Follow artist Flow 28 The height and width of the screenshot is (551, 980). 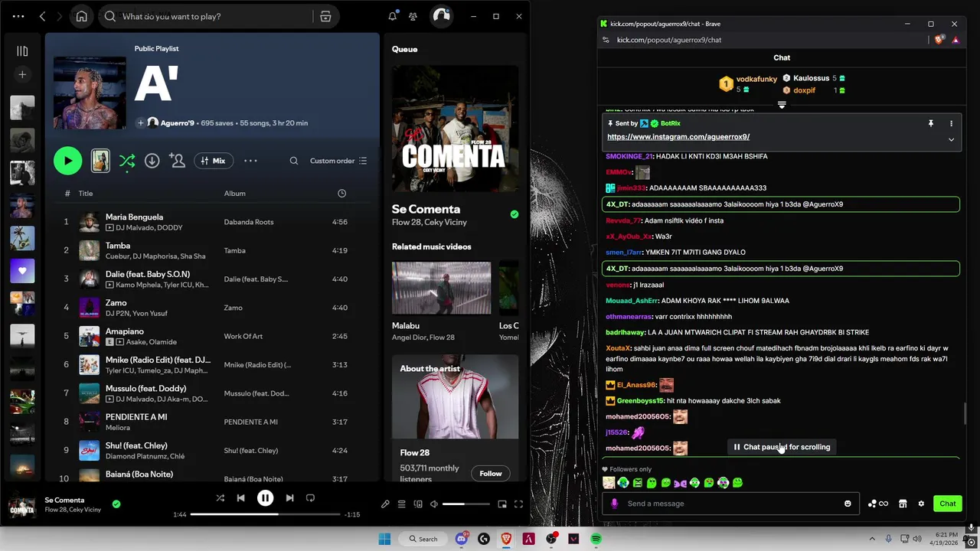click(490, 474)
